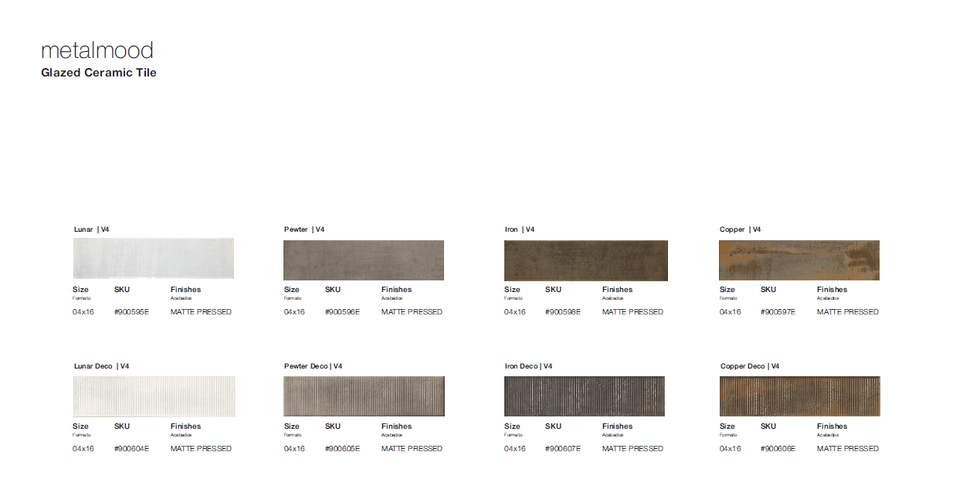Click the "Copper Deco | V4" label
980x496 pixels.
coord(749,366)
